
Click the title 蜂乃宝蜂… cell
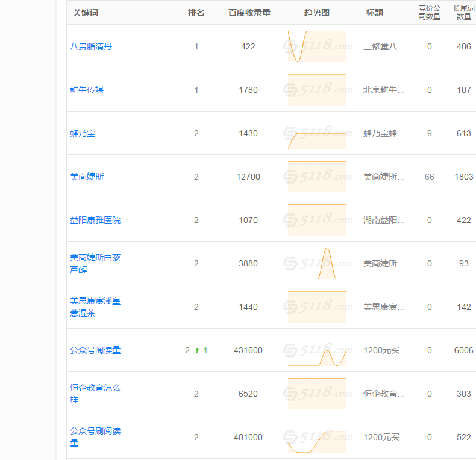[x=384, y=133]
